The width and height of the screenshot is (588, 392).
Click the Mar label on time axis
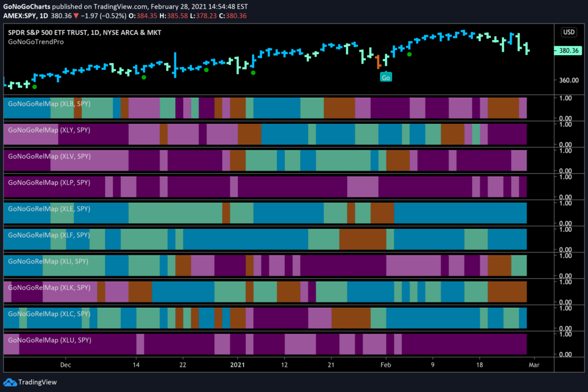(x=534, y=364)
